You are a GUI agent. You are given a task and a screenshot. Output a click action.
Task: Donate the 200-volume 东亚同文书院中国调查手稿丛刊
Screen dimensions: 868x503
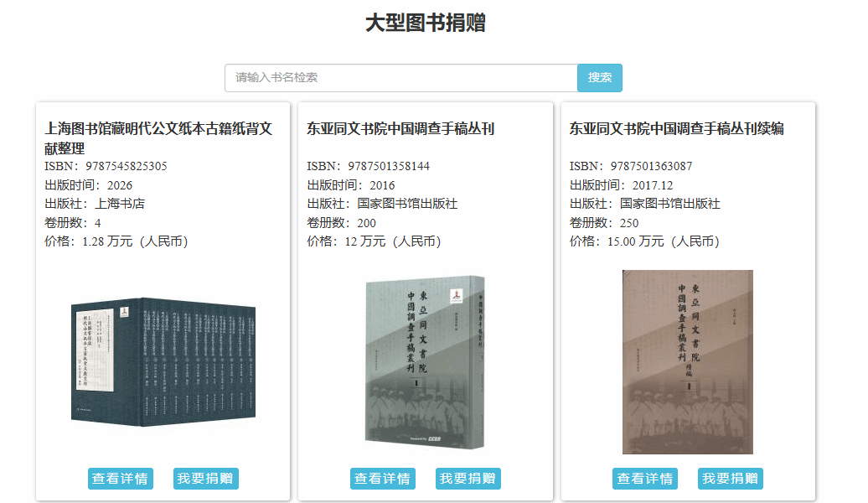[468, 479]
